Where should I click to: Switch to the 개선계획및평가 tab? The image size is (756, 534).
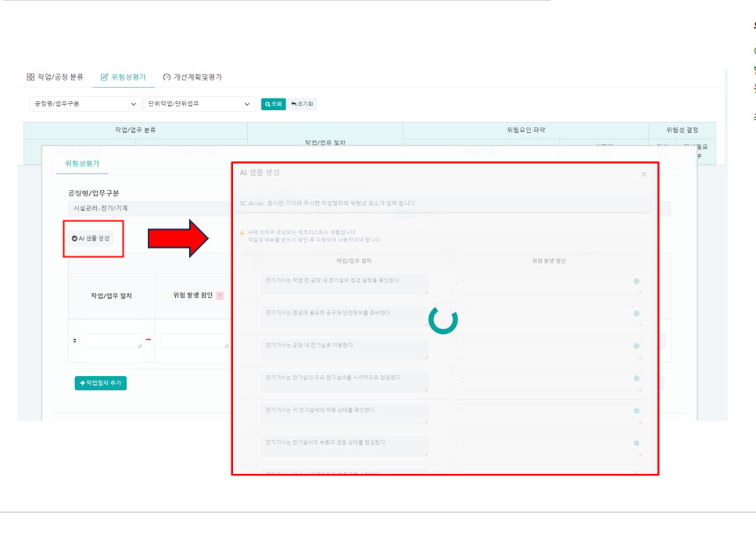(193, 77)
